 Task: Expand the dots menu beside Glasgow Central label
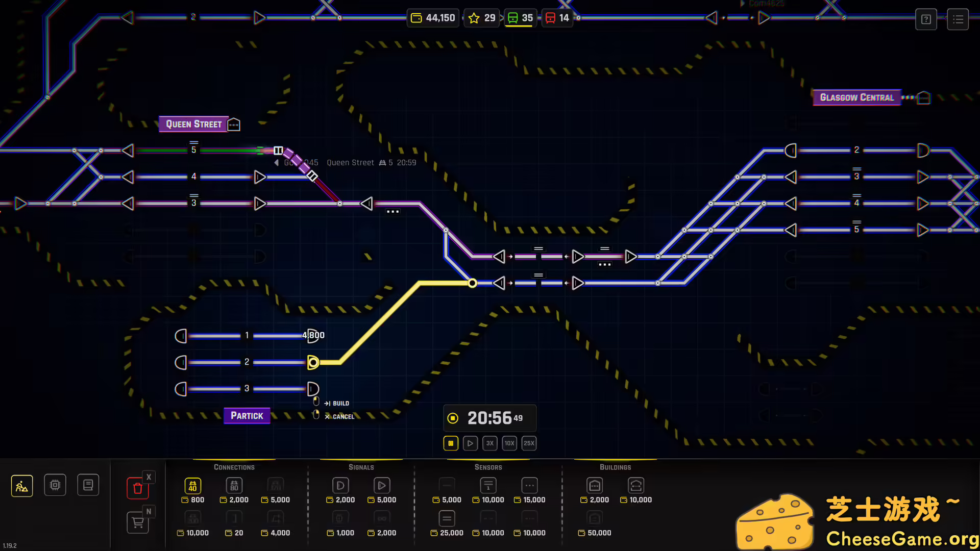point(909,98)
